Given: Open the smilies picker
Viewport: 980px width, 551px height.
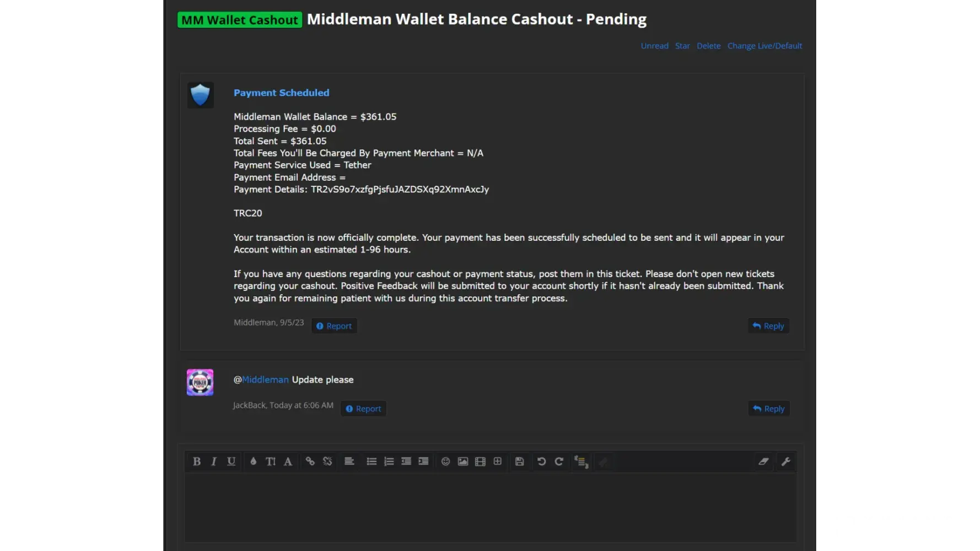Looking at the screenshot, I should click(446, 462).
